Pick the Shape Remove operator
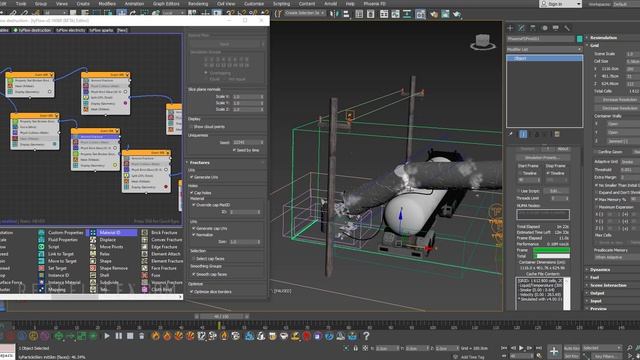640x360 pixels. 113,268
